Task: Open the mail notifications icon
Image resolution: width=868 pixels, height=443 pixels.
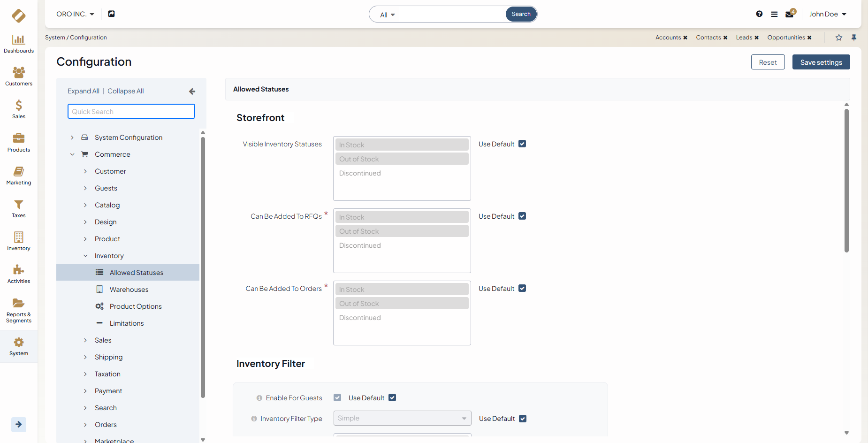Action: 790,14
